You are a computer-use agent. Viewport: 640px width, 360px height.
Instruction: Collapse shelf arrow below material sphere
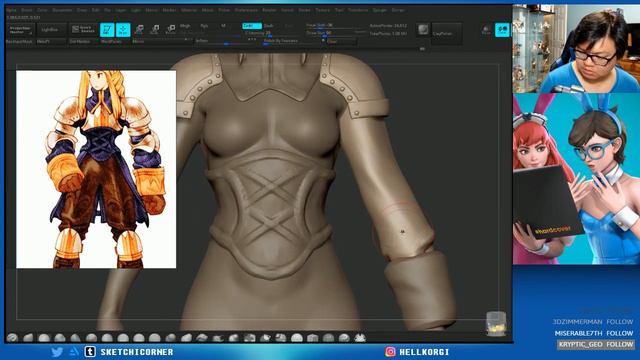422,49
